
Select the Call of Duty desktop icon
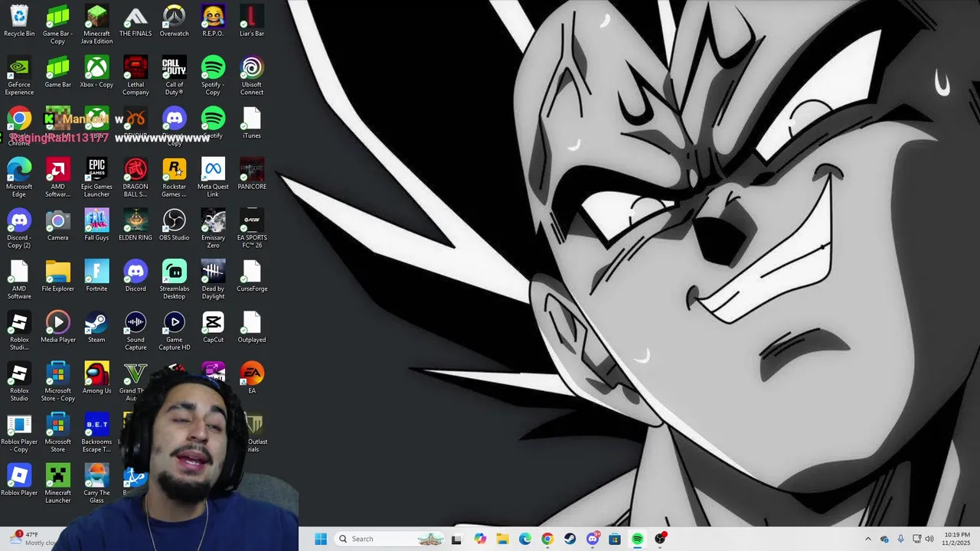(x=174, y=76)
